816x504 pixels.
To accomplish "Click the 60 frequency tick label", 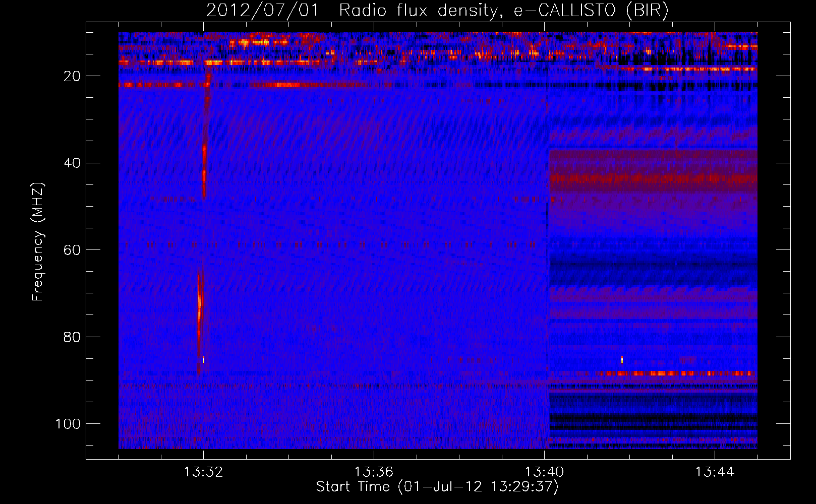I will [73, 249].
